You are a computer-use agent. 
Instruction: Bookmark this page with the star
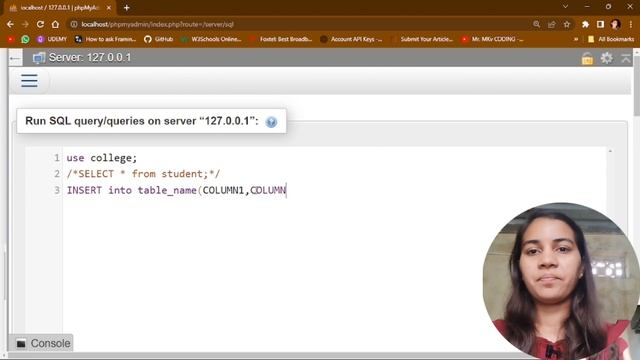point(567,24)
